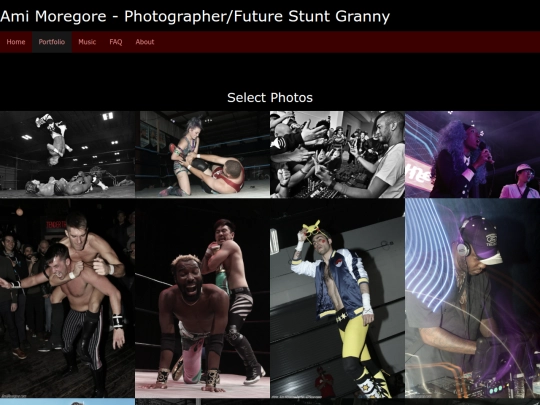Open photo of purple-haired wrestler pinning opponent

pyautogui.click(x=202, y=154)
